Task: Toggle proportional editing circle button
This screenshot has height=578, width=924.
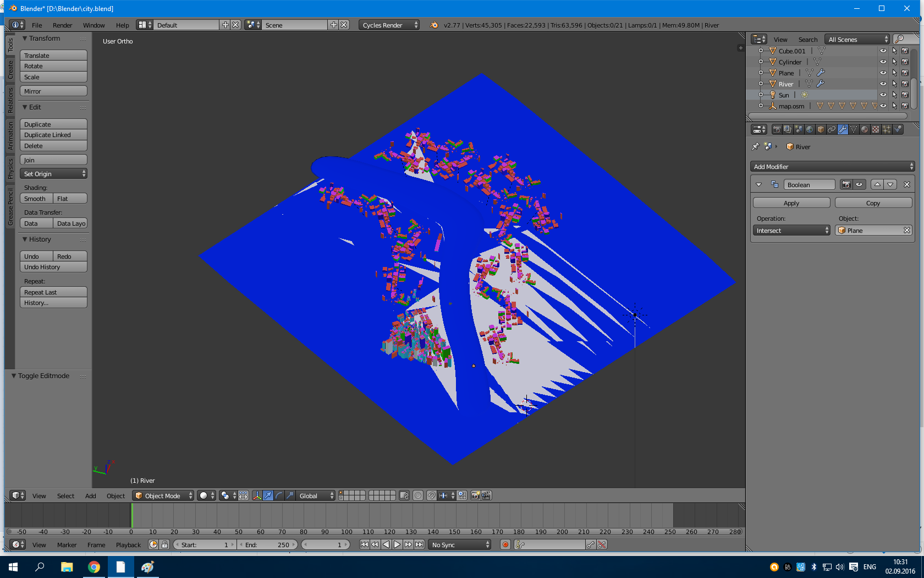Action: [418, 495]
